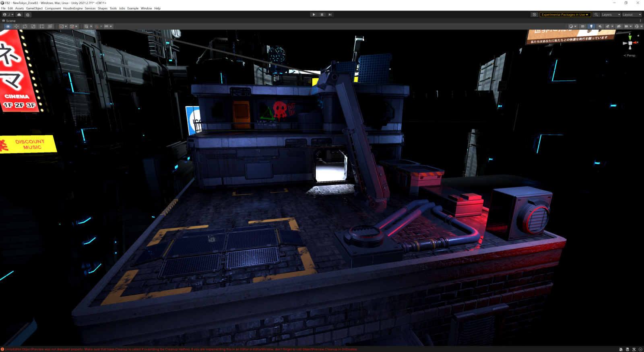Select the Move tool in scene toolbar
Screen dimensions: 644x352
(x=17, y=27)
